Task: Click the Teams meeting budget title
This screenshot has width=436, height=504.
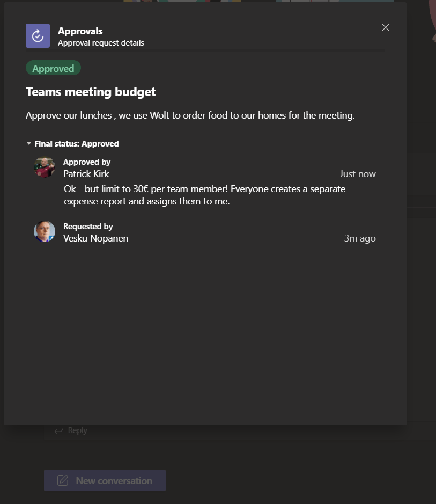Action: click(91, 92)
